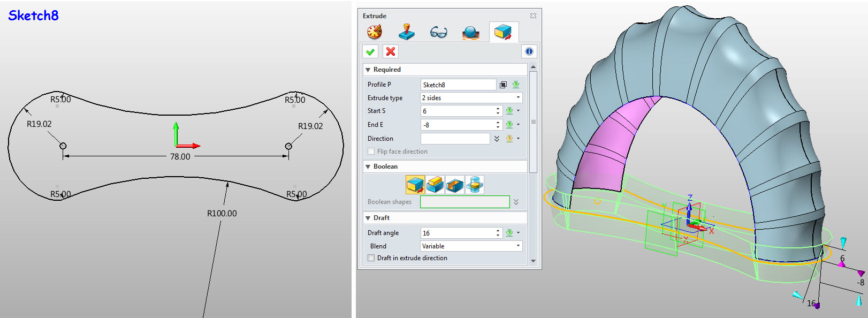This screenshot has height=318, width=868.
Task: Click the Sketch8 title text
Action: coord(33,16)
